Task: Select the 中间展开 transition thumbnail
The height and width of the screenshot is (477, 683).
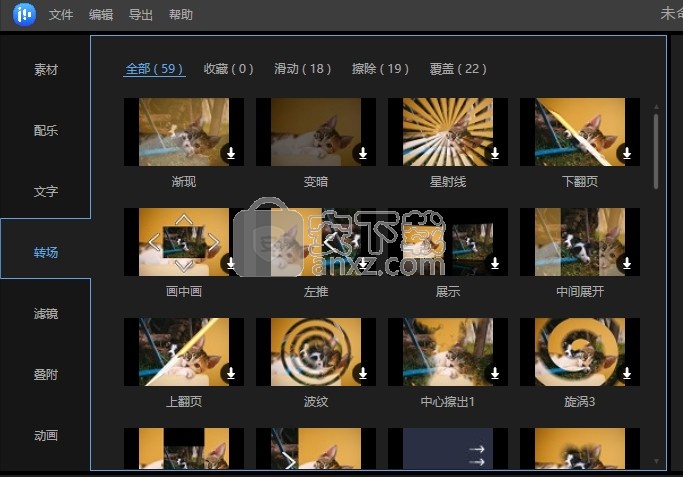Action: tap(580, 242)
